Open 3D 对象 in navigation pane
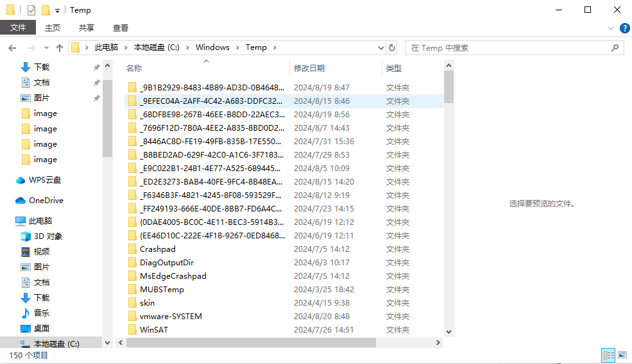 (47, 236)
